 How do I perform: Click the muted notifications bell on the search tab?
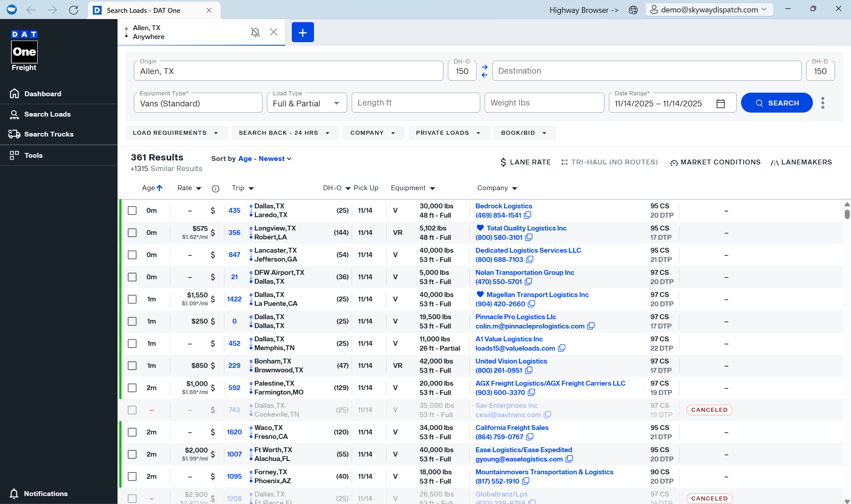pos(255,32)
